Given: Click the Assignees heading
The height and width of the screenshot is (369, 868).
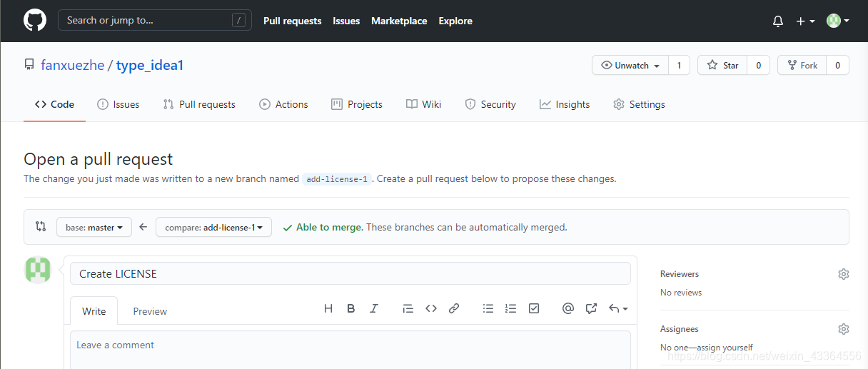Looking at the screenshot, I should [680, 329].
